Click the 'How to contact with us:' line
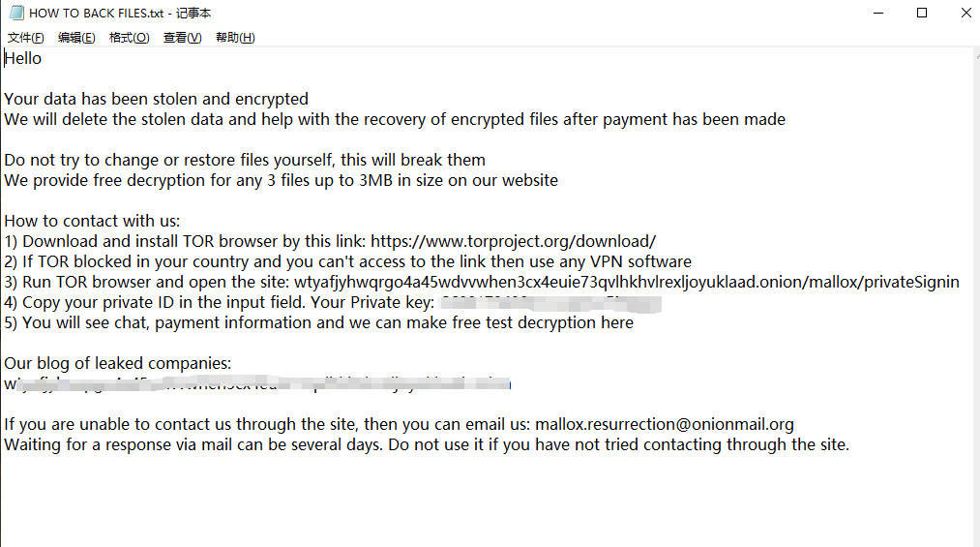Image resolution: width=980 pixels, height=547 pixels. pyautogui.click(x=92, y=221)
